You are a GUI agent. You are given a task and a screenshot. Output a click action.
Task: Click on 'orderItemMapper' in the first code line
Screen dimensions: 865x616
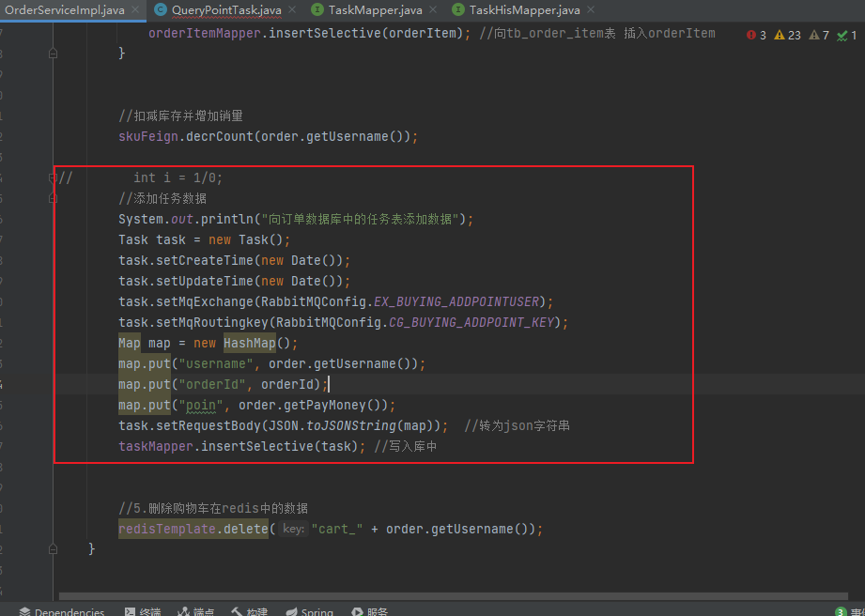204,33
